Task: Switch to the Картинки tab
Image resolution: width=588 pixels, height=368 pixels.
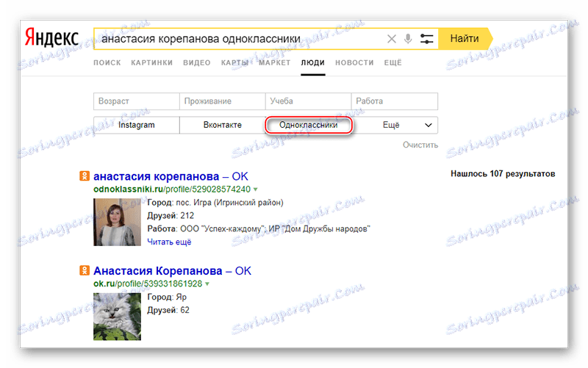Action: tap(152, 62)
